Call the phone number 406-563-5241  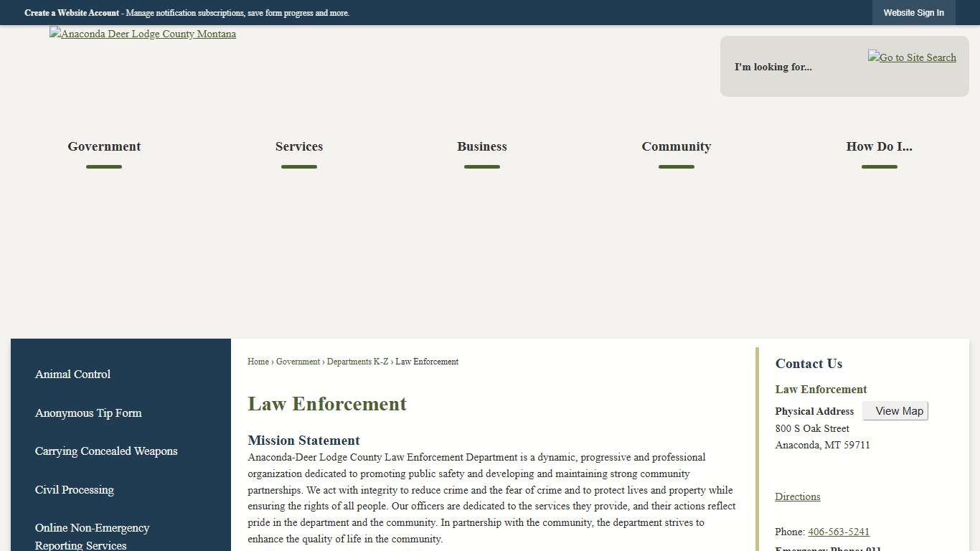click(x=838, y=532)
